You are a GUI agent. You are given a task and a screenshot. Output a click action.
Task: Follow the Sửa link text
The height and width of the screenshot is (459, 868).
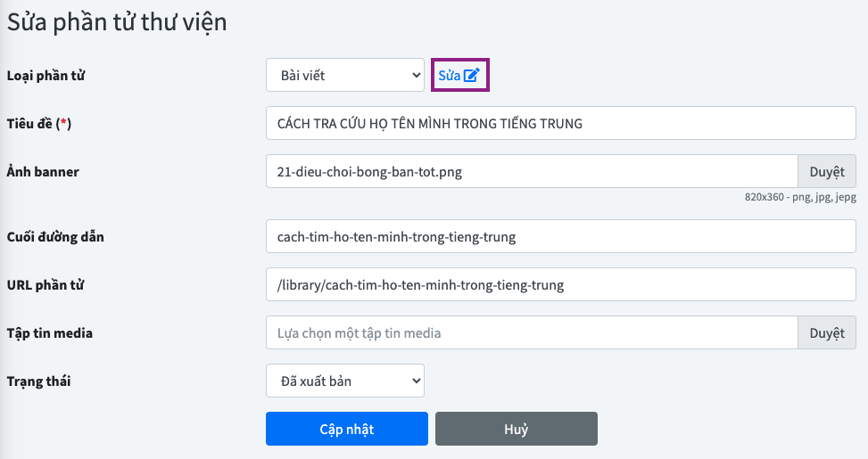[449, 76]
